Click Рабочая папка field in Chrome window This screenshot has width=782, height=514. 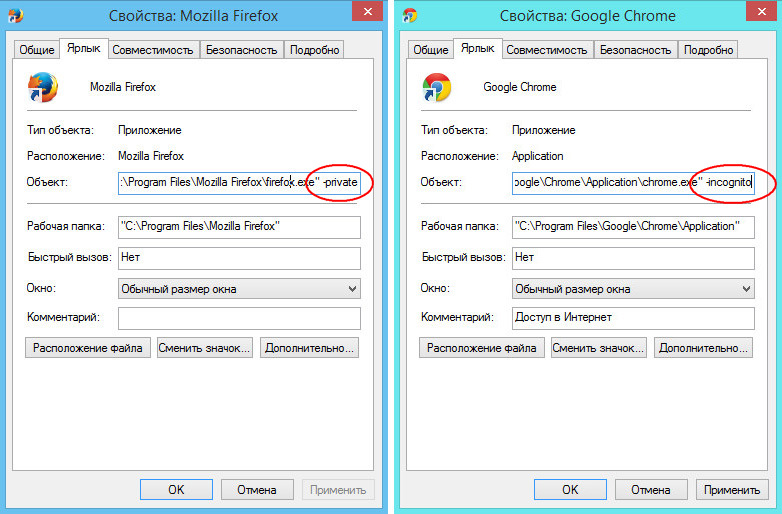[x=633, y=227]
